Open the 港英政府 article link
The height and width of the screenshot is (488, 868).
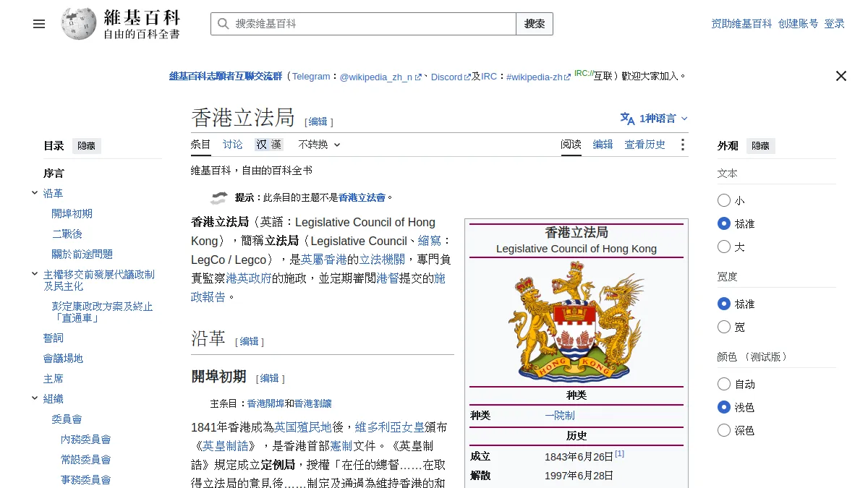(249, 278)
